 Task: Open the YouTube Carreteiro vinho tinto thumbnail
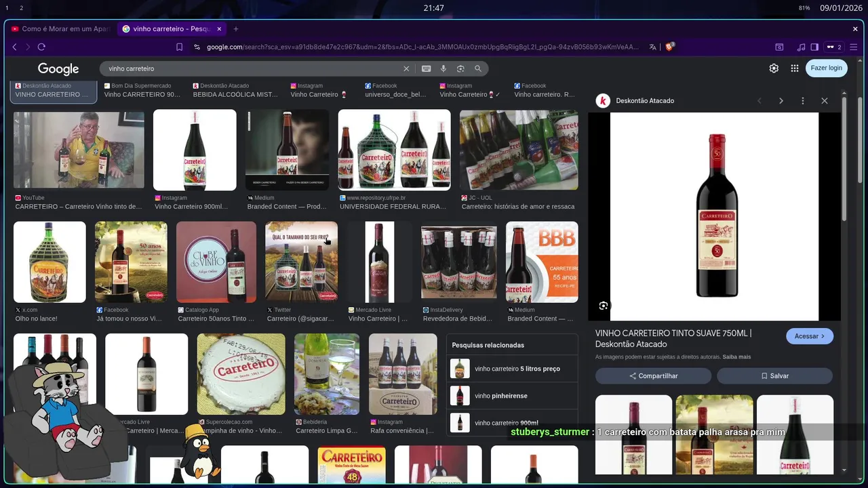point(79,149)
